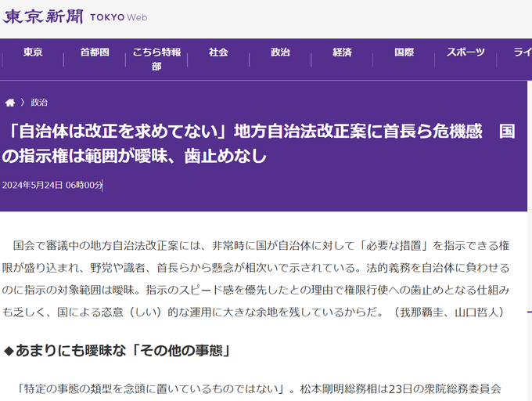Click the opening paragraph starting 国会で審議中の

click(256, 279)
